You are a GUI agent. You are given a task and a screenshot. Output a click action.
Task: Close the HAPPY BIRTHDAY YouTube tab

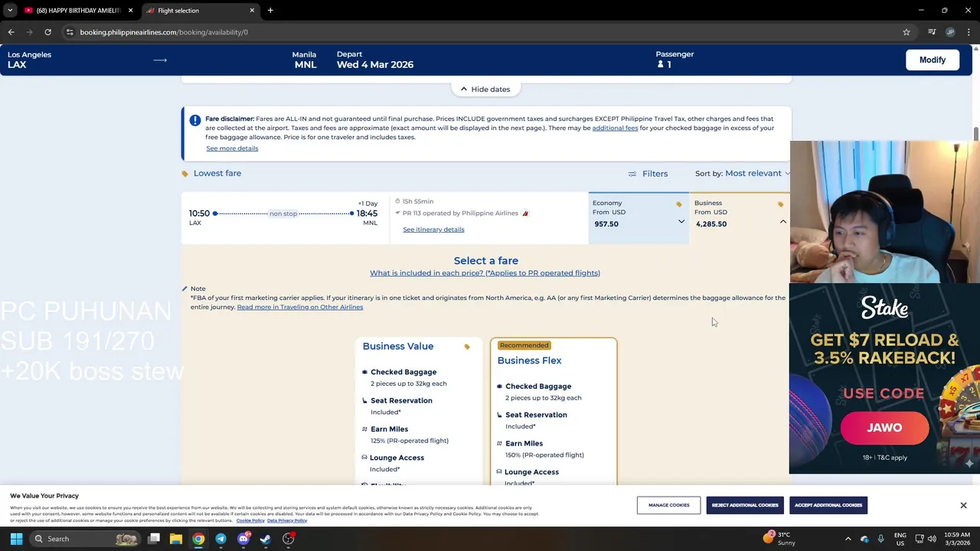pos(130,11)
